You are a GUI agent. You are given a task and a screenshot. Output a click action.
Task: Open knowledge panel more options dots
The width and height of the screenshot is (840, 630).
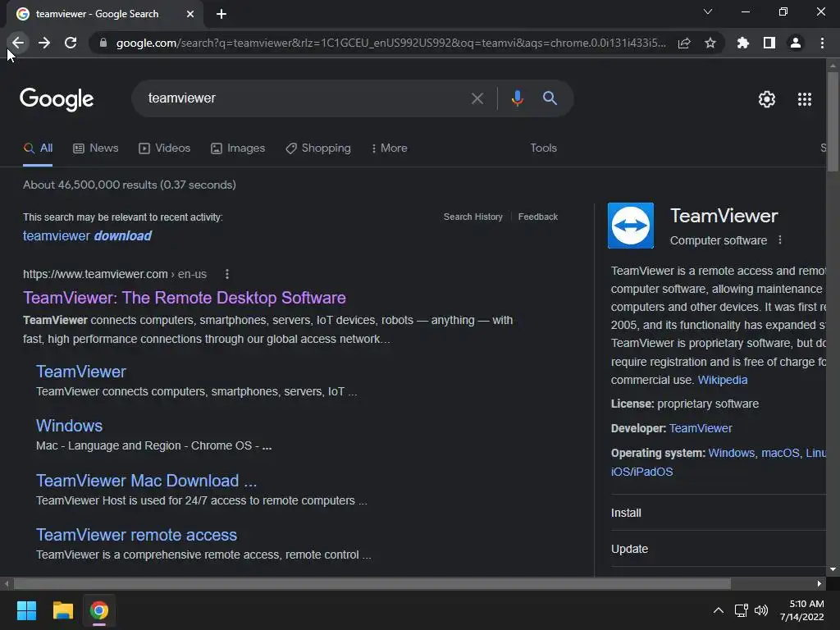[x=780, y=240]
